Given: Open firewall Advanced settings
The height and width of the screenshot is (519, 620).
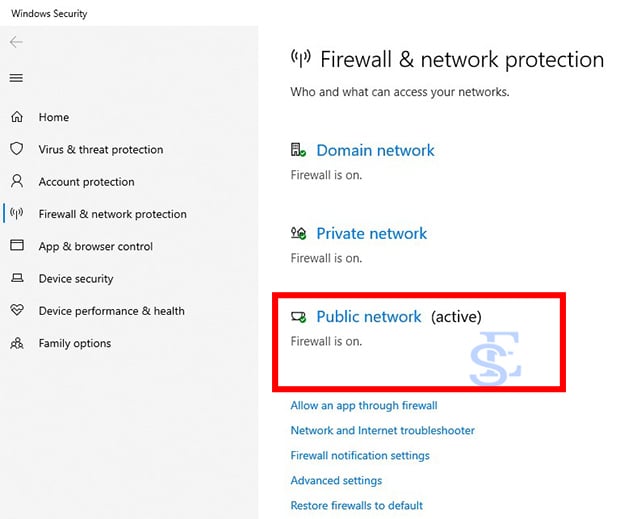Looking at the screenshot, I should pos(336,480).
